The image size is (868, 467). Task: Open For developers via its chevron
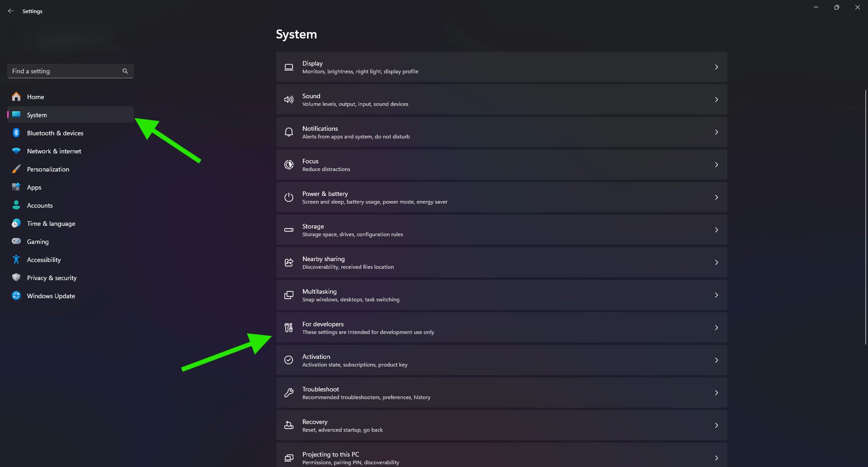click(717, 328)
